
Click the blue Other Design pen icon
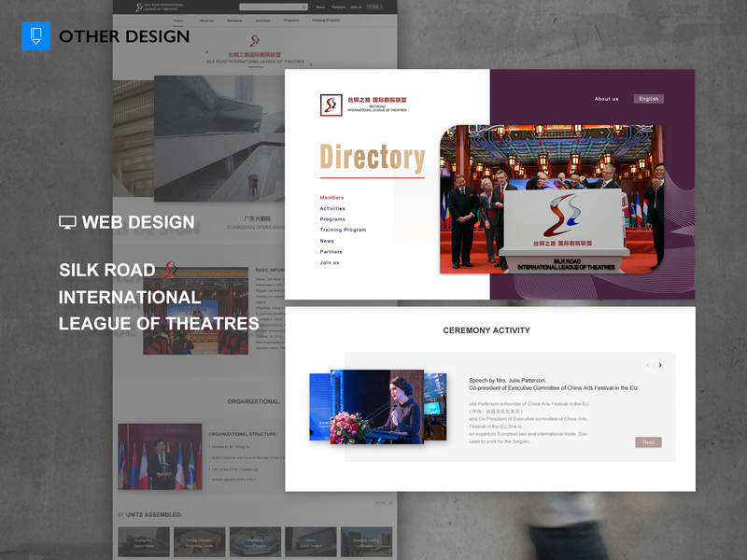click(35, 35)
